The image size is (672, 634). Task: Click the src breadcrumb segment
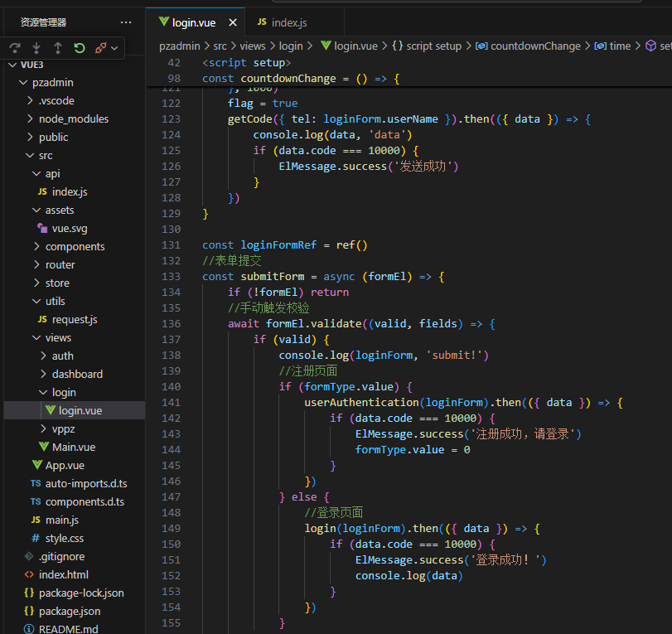coord(220,46)
